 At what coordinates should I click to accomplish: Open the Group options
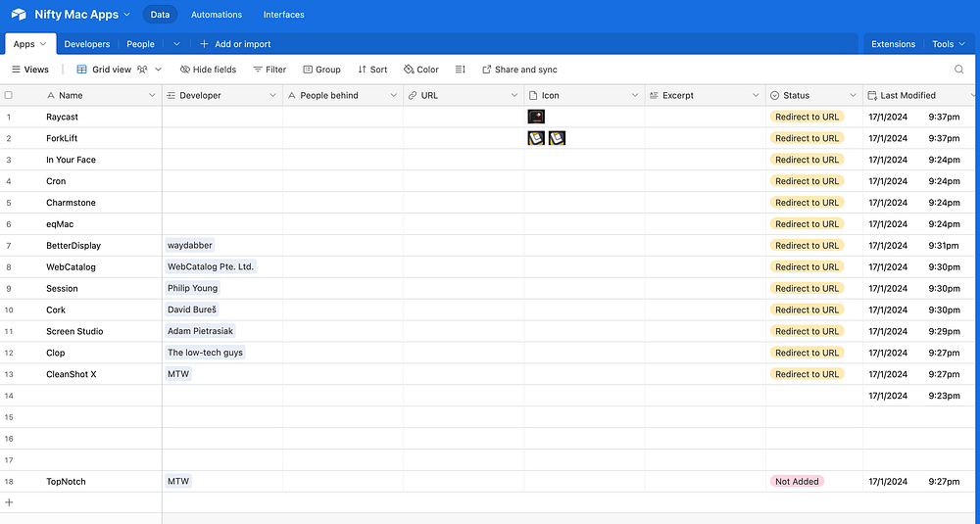coord(321,70)
